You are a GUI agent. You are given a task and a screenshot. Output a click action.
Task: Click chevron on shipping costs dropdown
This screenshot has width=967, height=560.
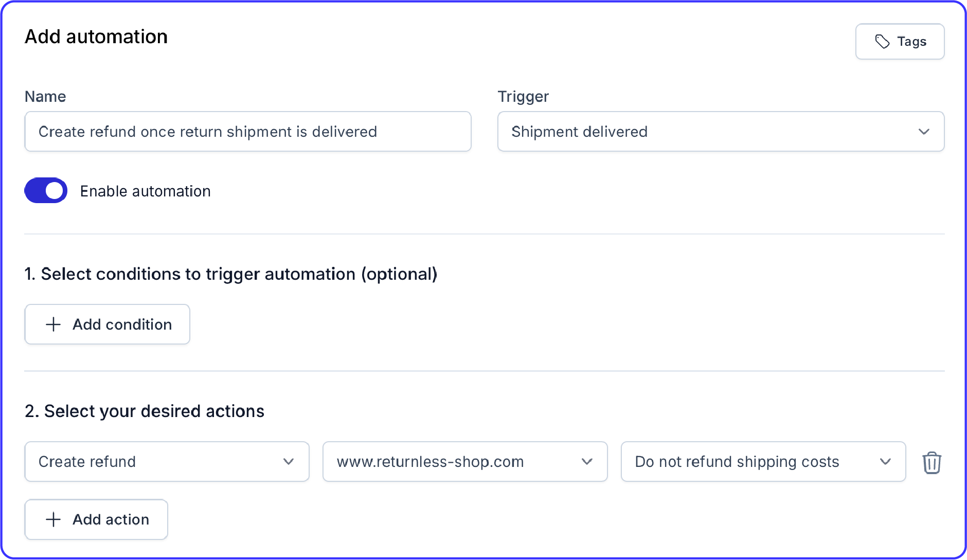click(885, 462)
